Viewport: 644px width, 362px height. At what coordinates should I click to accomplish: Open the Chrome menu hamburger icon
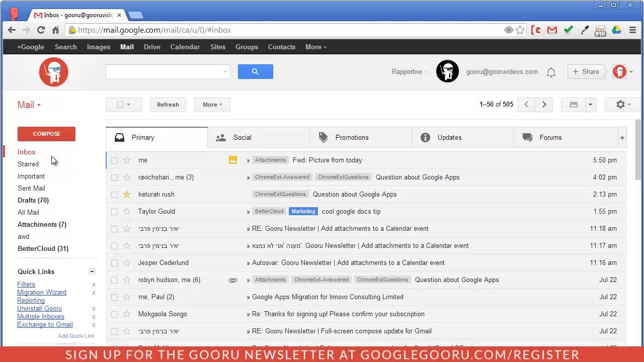(x=632, y=30)
